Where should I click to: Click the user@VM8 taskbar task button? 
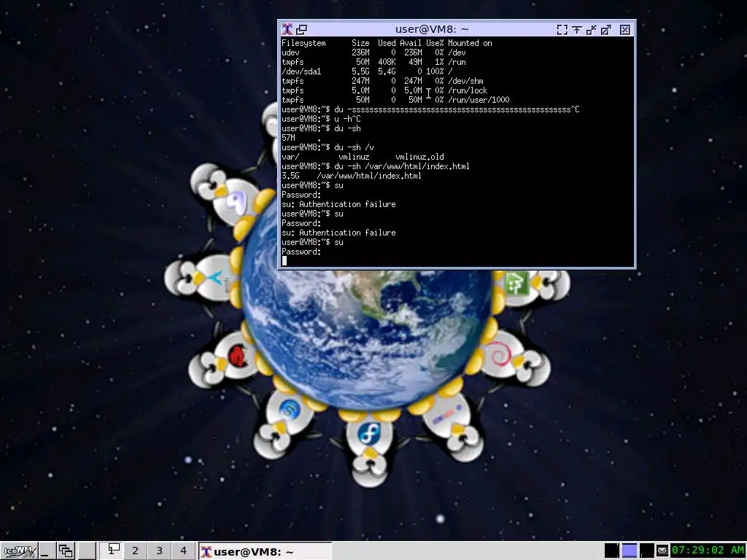[264, 551]
